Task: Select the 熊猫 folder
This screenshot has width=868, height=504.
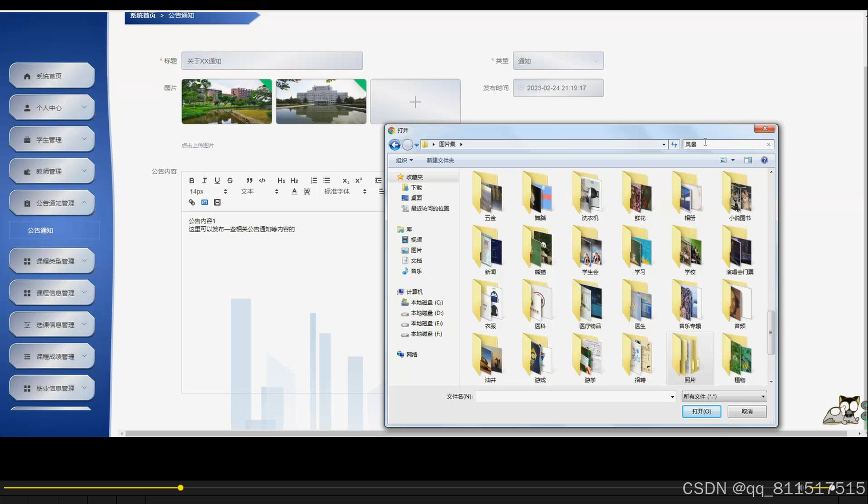Action: click(x=540, y=251)
